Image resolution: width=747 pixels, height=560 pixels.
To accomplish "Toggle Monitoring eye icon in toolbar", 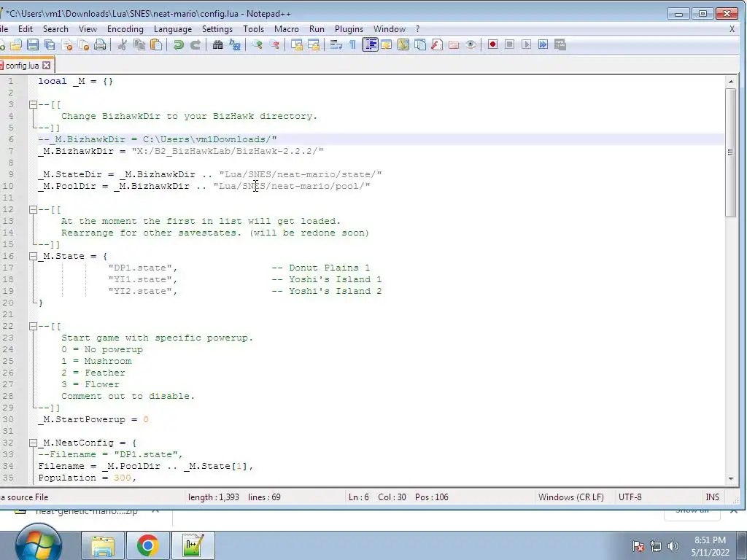I will click(471, 44).
